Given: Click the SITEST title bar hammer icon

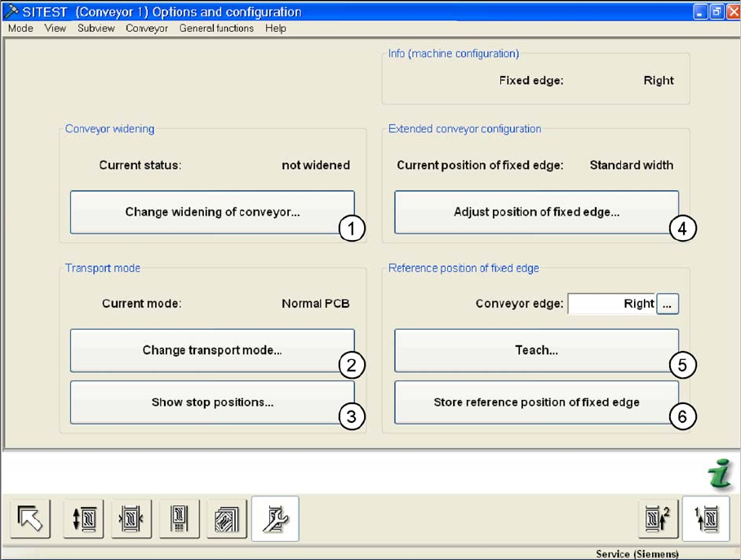Looking at the screenshot, I should [11, 11].
